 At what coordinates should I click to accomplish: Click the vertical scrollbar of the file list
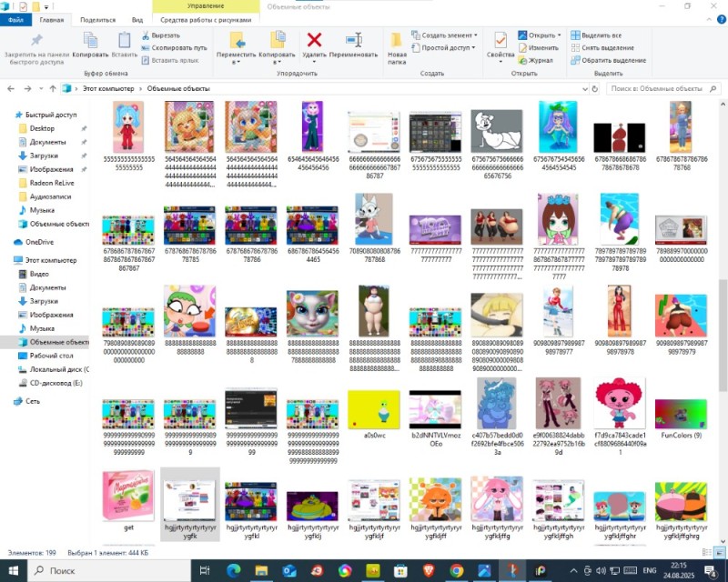click(723, 334)
